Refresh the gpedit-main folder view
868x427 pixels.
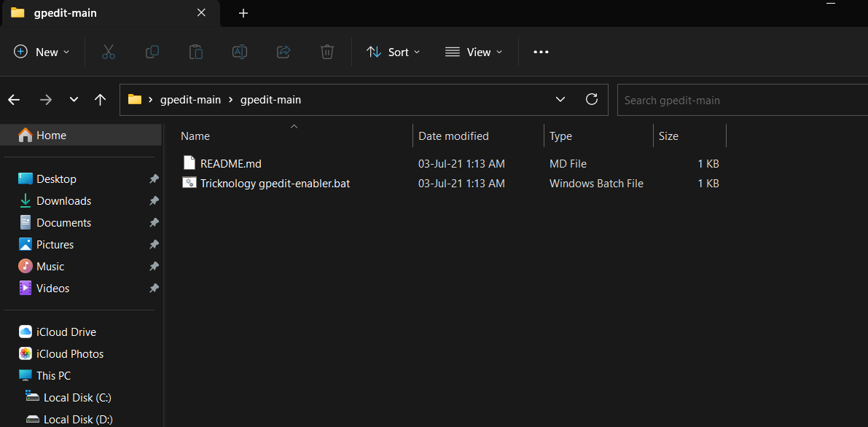592,99
